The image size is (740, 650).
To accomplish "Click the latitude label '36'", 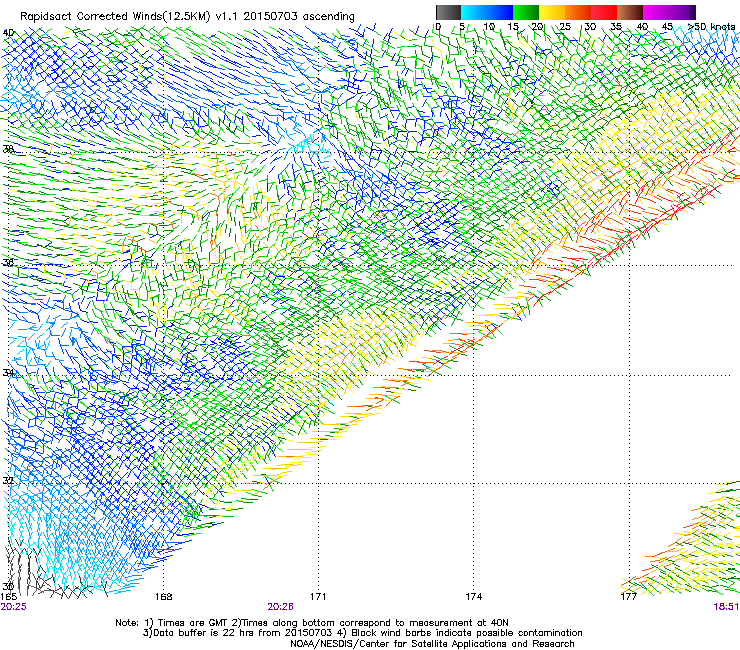I will [8, 262].
